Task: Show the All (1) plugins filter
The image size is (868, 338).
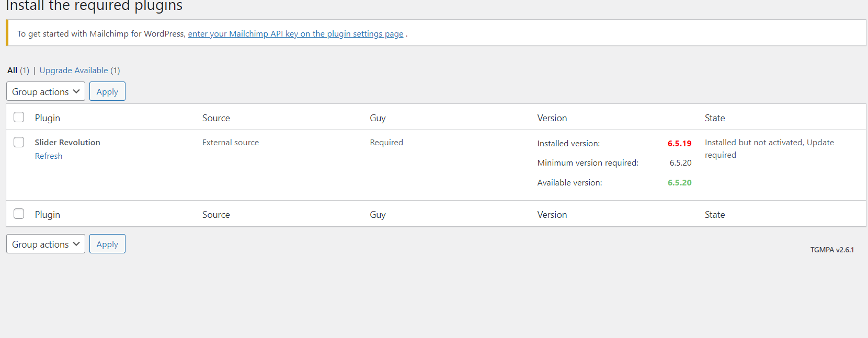Action: (x=13, y=71)
